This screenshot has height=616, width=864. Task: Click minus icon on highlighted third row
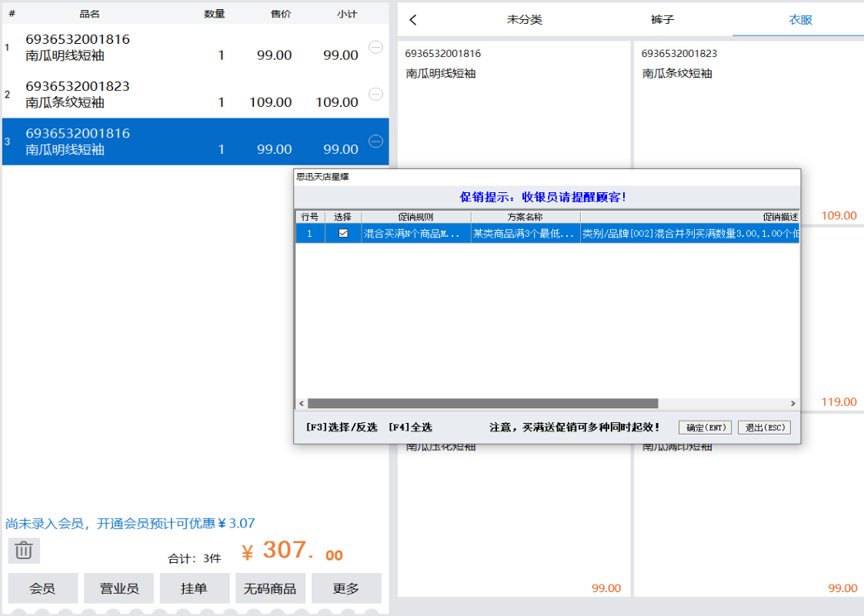[375, 142]
